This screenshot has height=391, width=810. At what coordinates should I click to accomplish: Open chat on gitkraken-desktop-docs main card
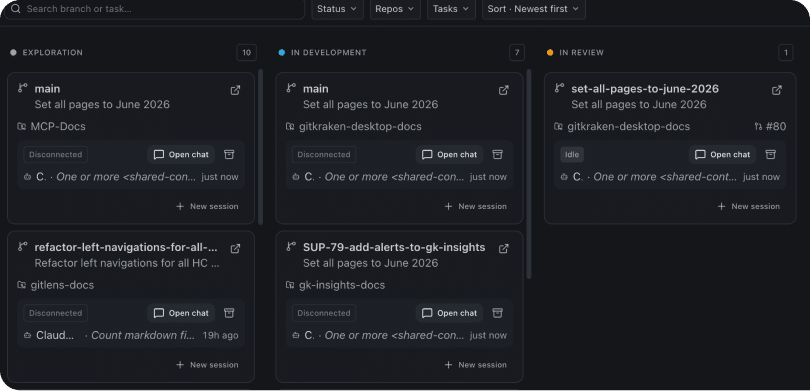point(449,154)
